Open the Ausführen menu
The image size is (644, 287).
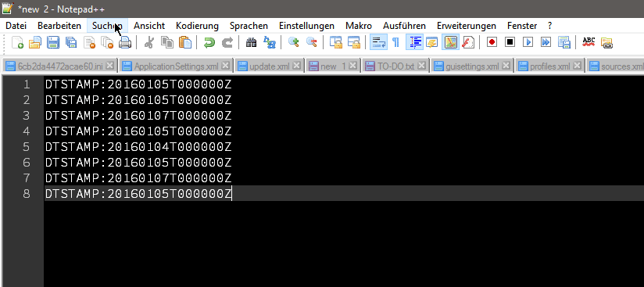click(x=405, y=26)
